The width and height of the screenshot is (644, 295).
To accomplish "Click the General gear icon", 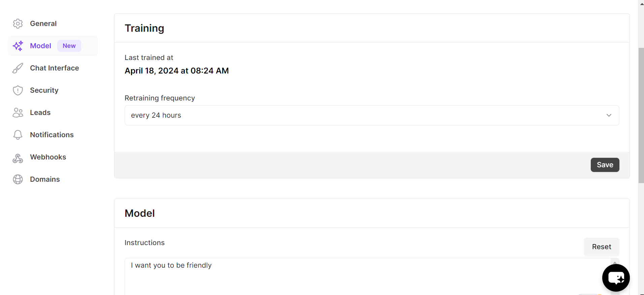I will point(18,24).
